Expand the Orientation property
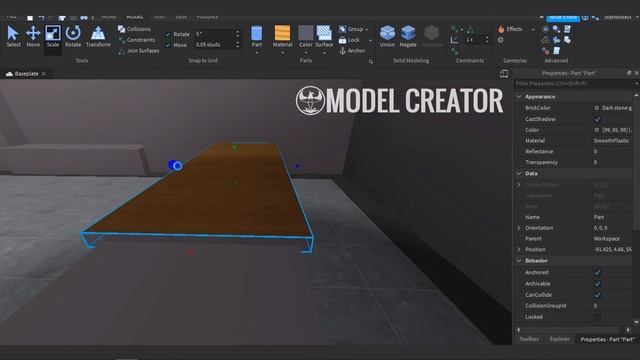The height and width of the screenshot is (360, 640). [519, 228]
